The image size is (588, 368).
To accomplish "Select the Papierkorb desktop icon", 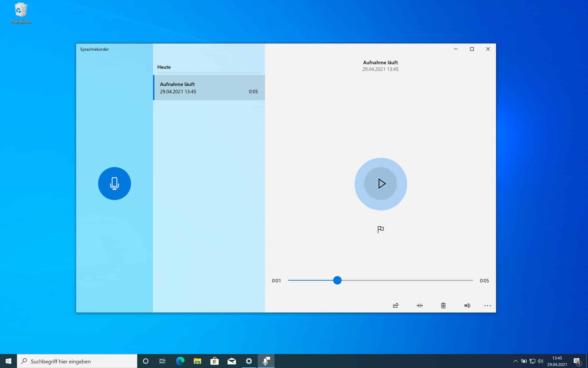I will [21, 13].
